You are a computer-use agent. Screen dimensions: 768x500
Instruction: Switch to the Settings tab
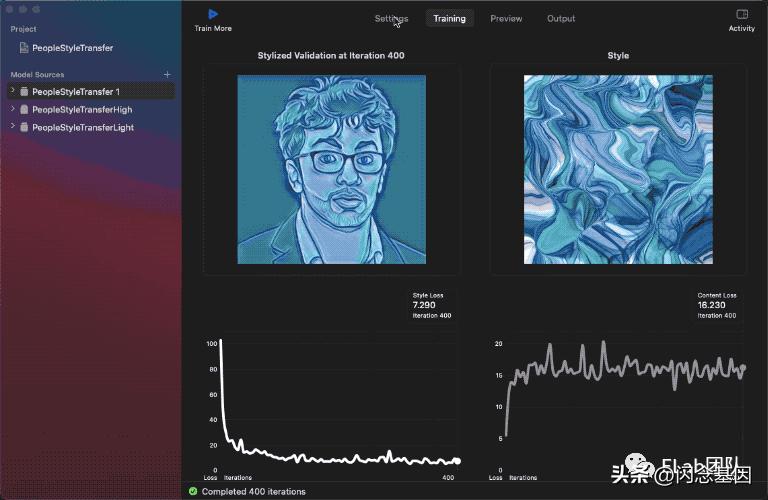click(x=391, y=19)
